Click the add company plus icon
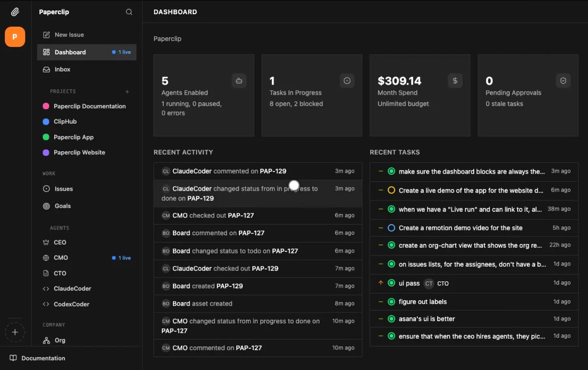 point(15,332)
